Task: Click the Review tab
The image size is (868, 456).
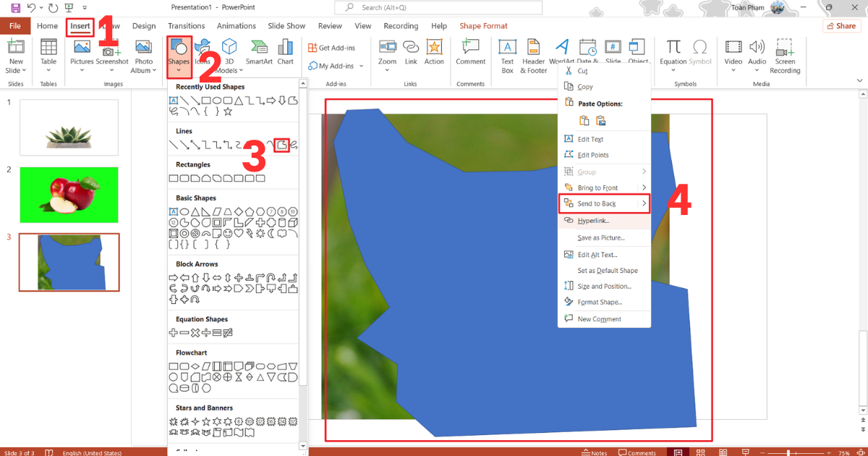Action: pos(330,26)
